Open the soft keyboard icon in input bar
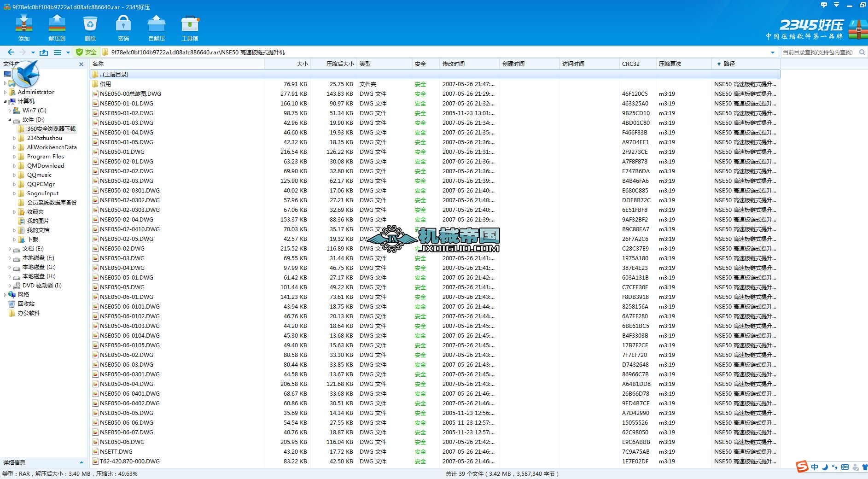Image resolution: width=868 pixels, height=479 pixels. [844, 467]
